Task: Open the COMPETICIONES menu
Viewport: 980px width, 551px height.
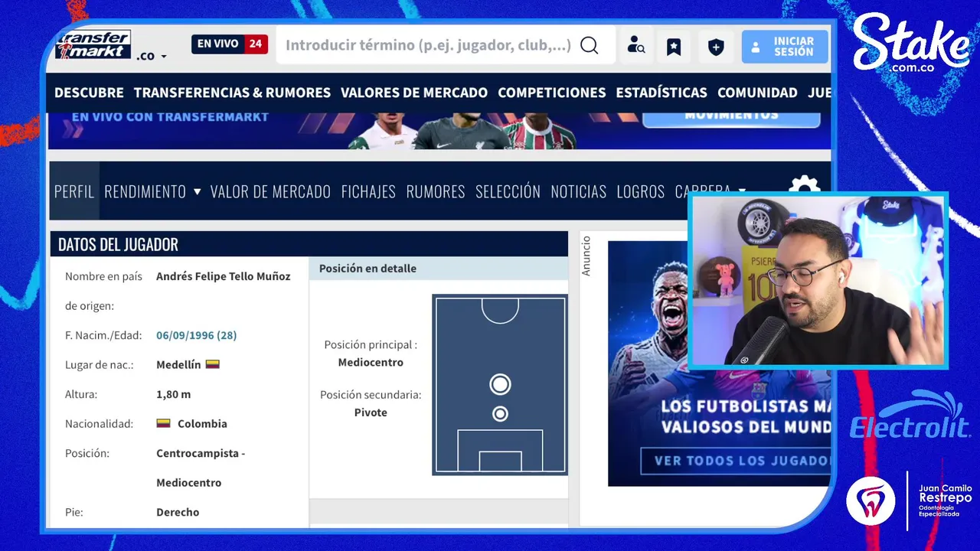Action: (551, 93)
